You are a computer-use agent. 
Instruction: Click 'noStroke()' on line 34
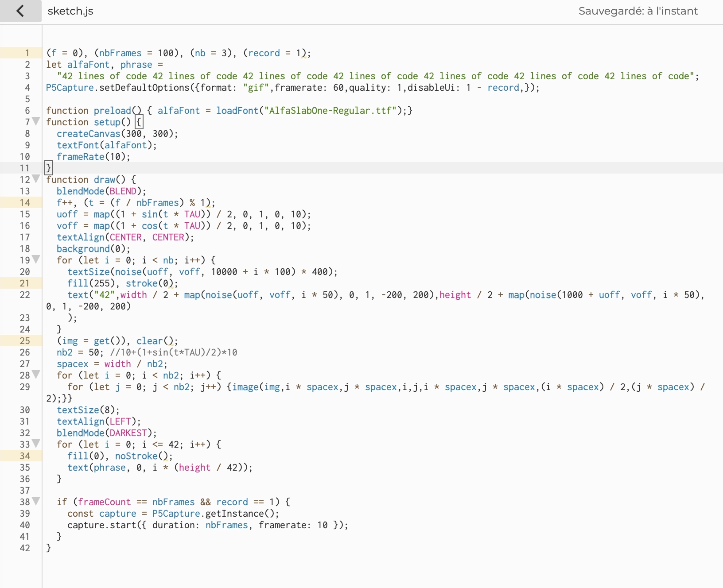(142, 456)
